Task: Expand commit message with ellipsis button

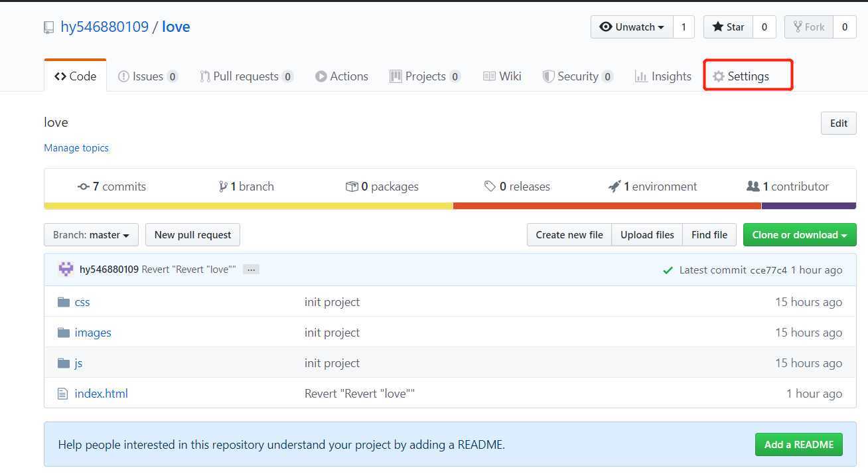Action: pos(250,270)
